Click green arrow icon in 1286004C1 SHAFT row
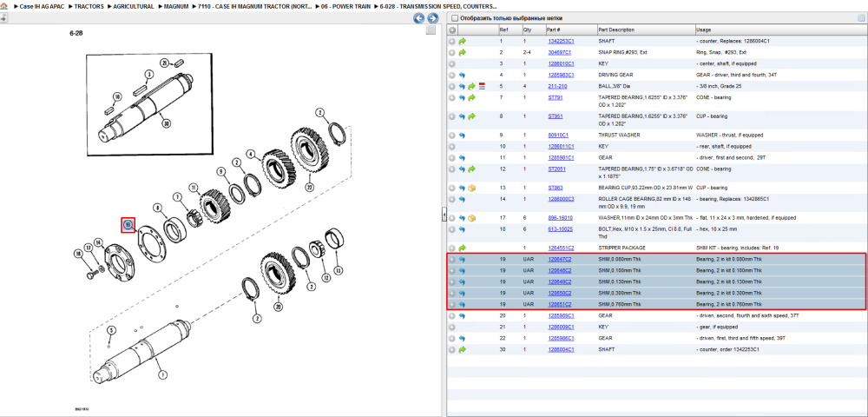 (x=463, y=349)
